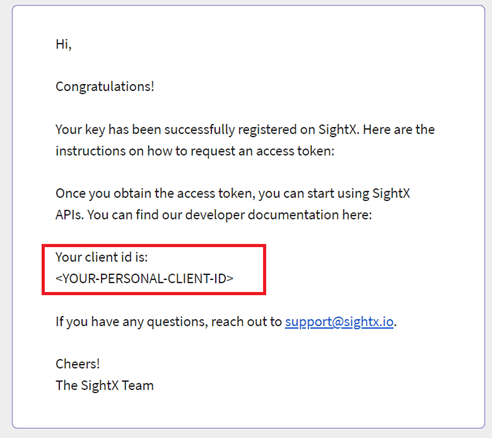The height and width of the screenshot is (438, 492).
Task: Click the "Your key has been successfully registered" line
Action: click(245, 130)
